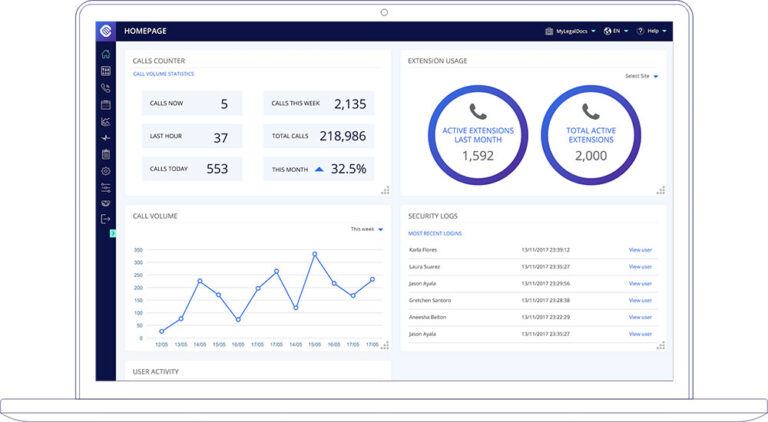The height and width of the screenshot is (422, 768).
Task: Select the clipboard icon in sidebar
Action: [106, 154]
